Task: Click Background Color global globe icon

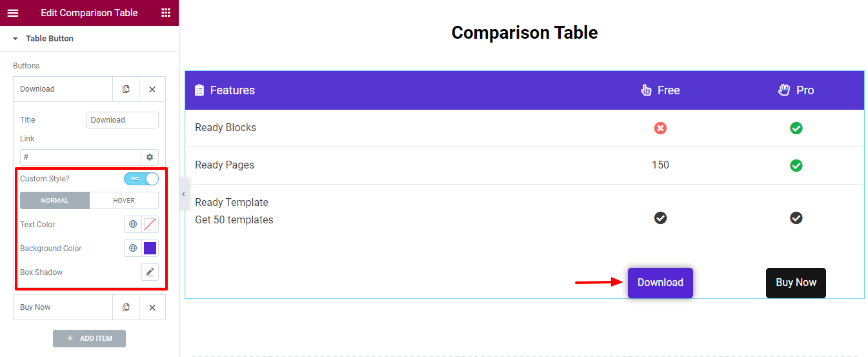Action: click(133, 249)
